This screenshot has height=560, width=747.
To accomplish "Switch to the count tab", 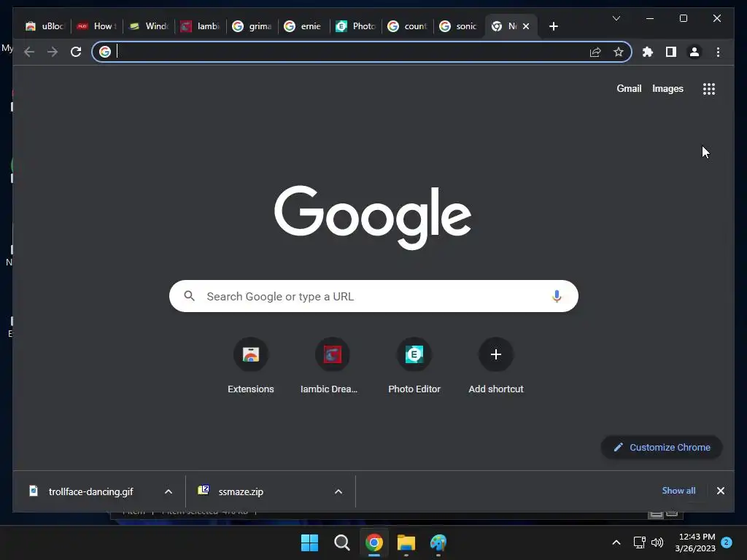I will tap(409, 26).
